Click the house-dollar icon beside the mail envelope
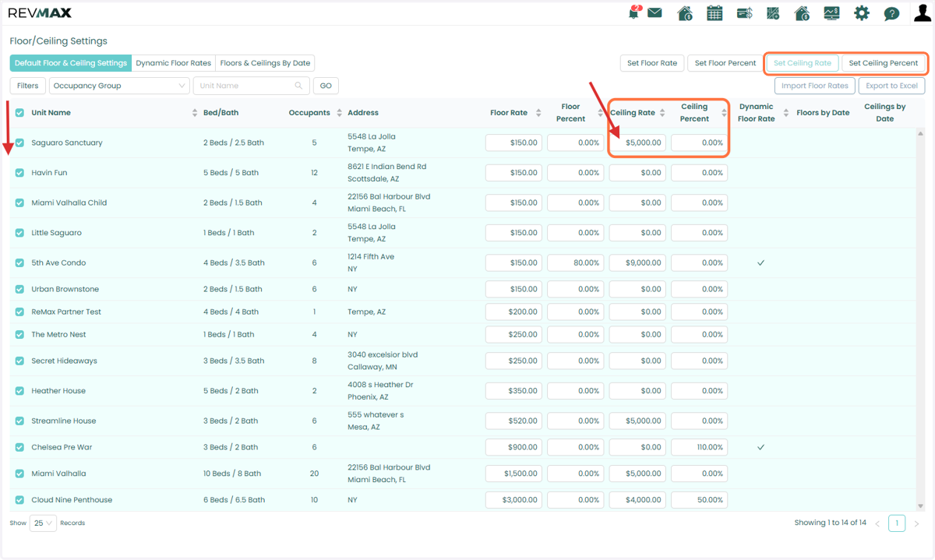The height and width of the screenshot is (560, 935). (x=685, y=13)
